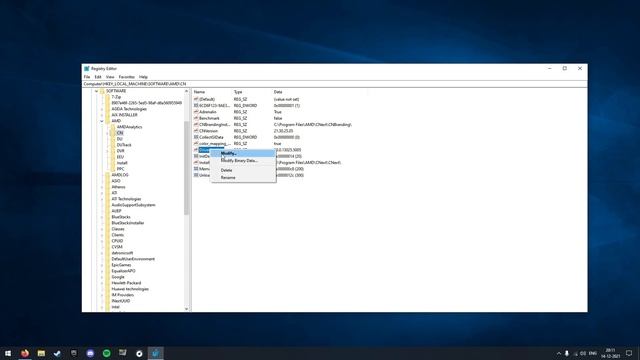
Task: Expand the Classes tree node
Action: [x=102, y=229]
